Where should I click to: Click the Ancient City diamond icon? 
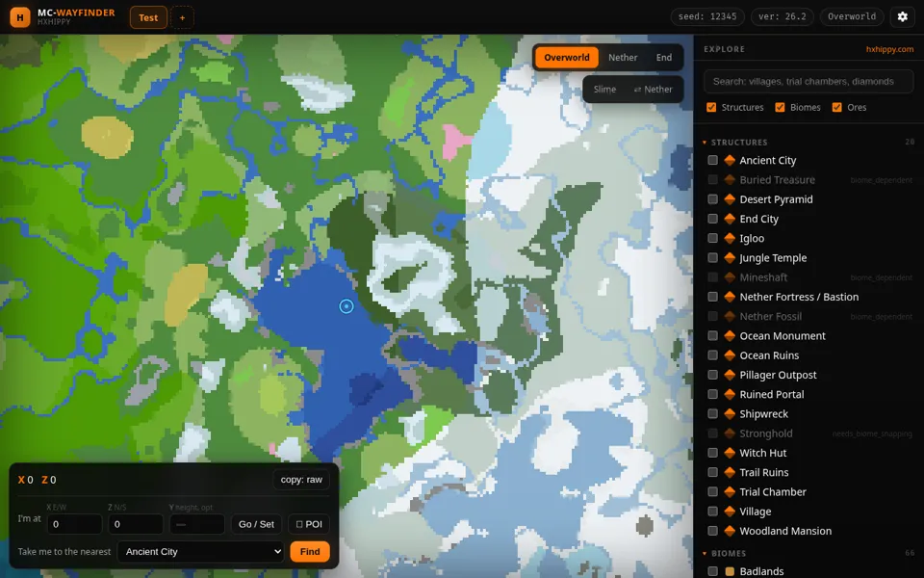[730, 161]
